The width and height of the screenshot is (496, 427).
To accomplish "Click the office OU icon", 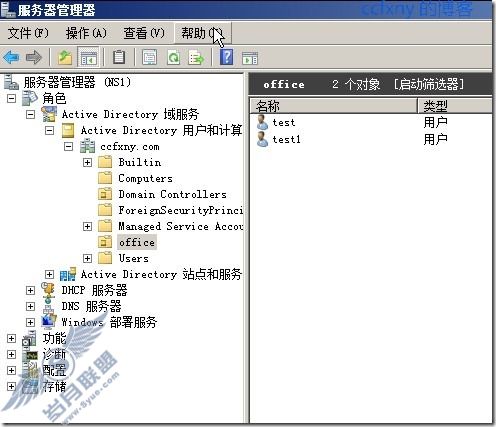I will (105, 242).
